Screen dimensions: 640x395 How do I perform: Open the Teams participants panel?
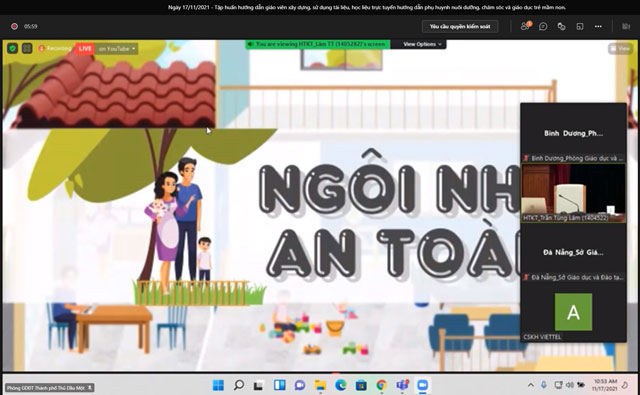pyautogui.click(x=525, y=26)
